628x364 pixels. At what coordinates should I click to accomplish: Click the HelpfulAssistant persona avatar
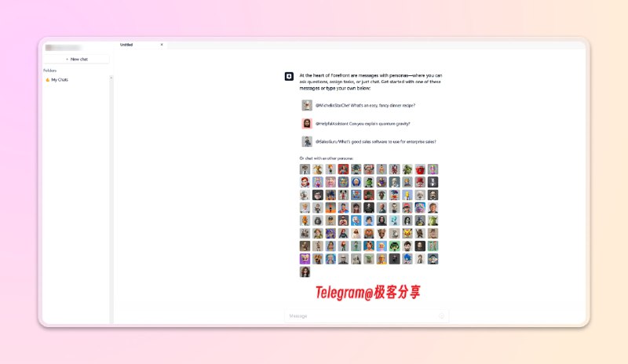[x=307, y=124]
